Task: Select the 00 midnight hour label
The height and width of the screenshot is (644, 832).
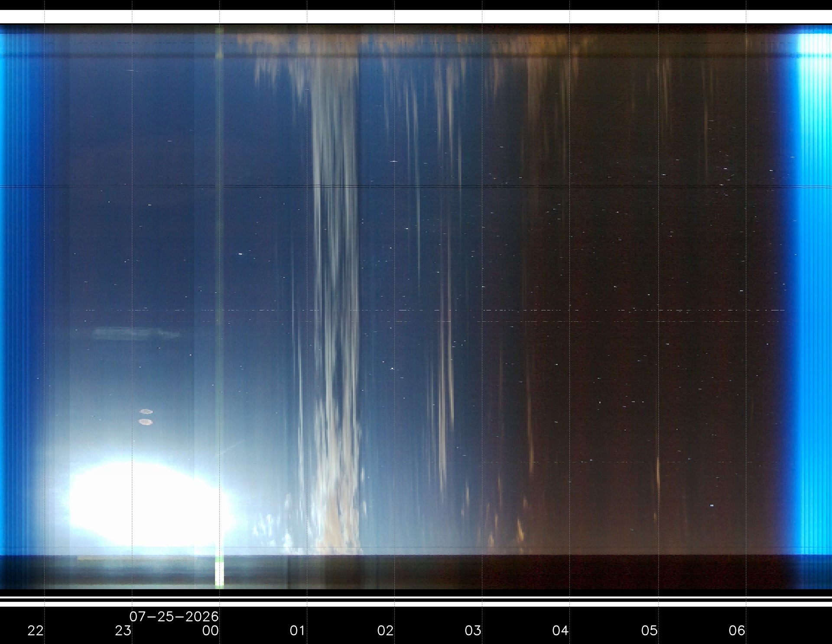Action: pos(211,631)
